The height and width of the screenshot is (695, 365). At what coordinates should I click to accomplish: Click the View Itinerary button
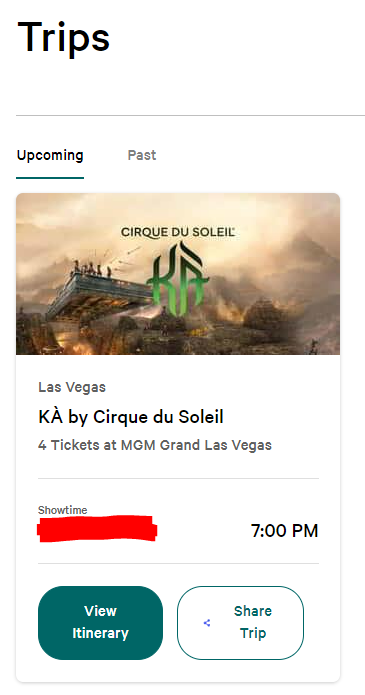100,622
